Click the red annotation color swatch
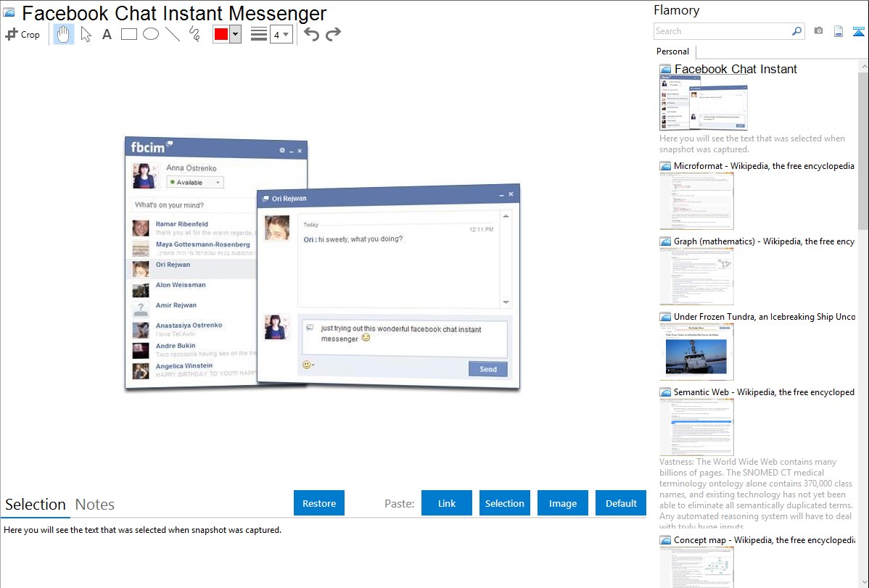869x588 pixels. tap(221, 34)
